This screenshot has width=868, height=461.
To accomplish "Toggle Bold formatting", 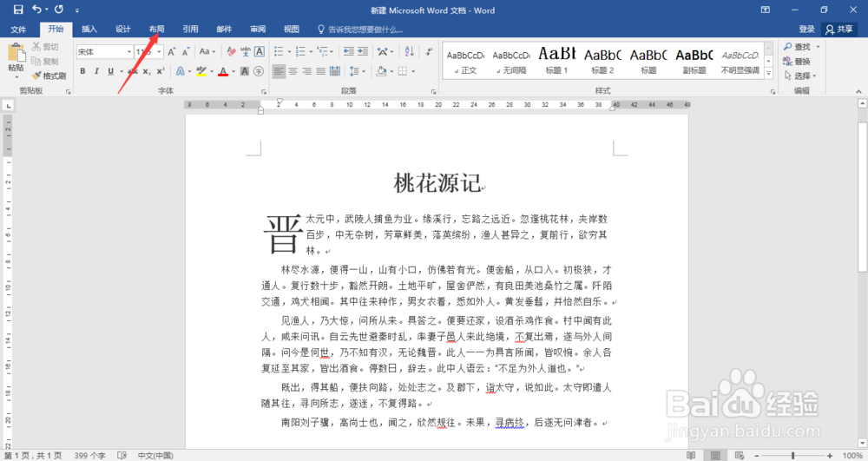I will [82, 71].
